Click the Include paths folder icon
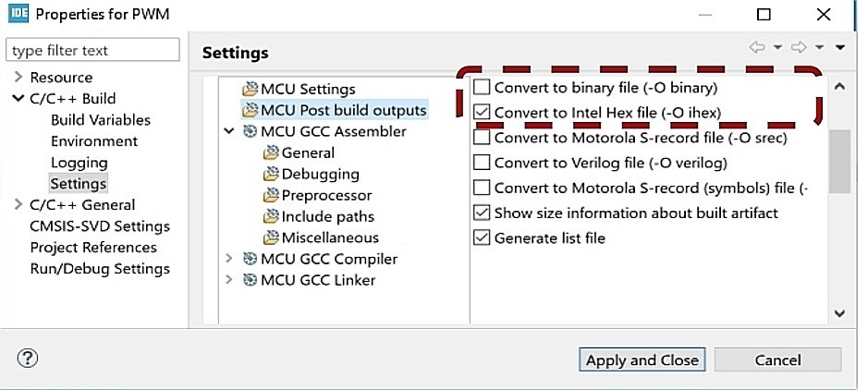Image resolution: width=868 pixels, height=390 pixels. click(271, 217)
